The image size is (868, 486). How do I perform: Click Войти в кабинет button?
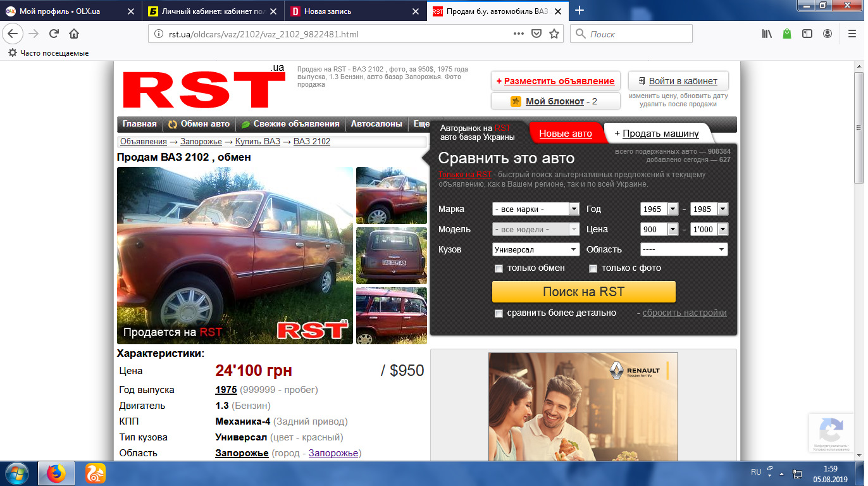[678, 81]
